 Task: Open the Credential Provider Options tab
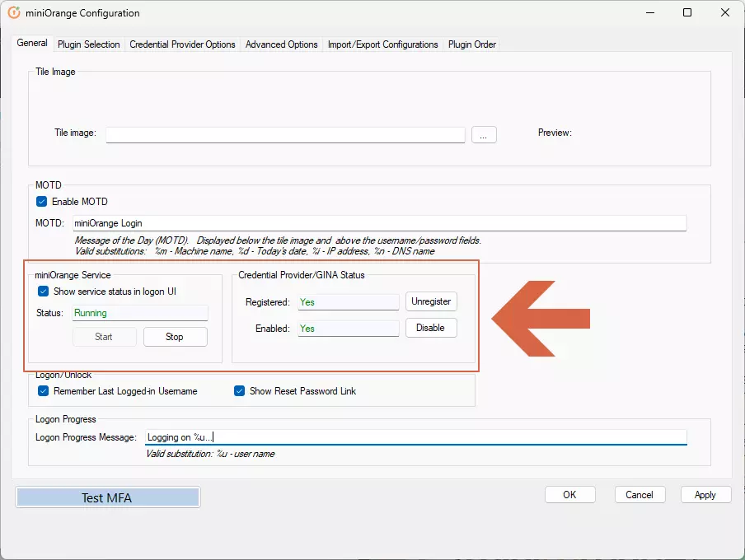click(182, 44)
